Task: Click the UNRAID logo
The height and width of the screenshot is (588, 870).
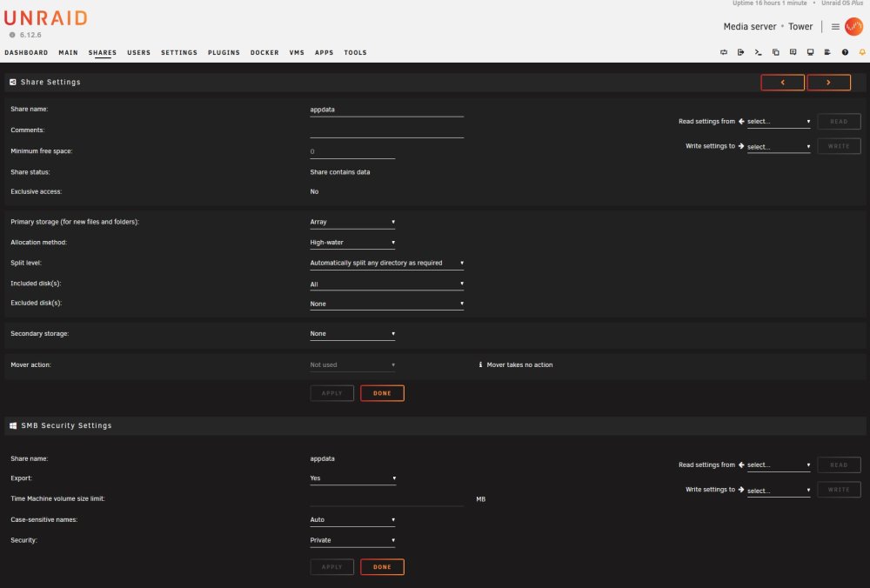Action: tap(45, 18)
